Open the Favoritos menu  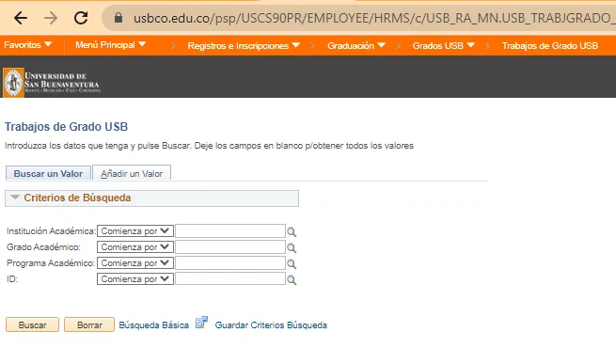(x=27, y=45)
